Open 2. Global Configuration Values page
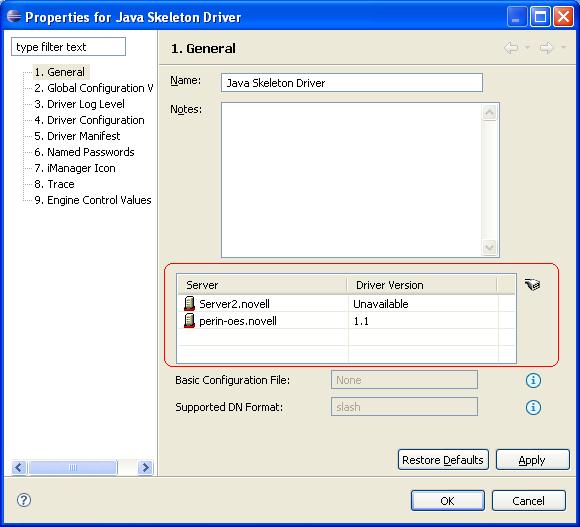Image resolution: width=580 pixels, height=527 pixels. click(94, 88)
